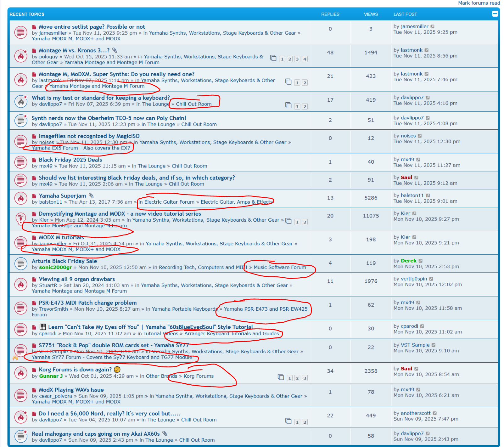The height and width of the screenshot is (447, 504).
Task: Open Yamaha PSR-E473 and PSR-EW425 forum link
Action: coord(266,309)
